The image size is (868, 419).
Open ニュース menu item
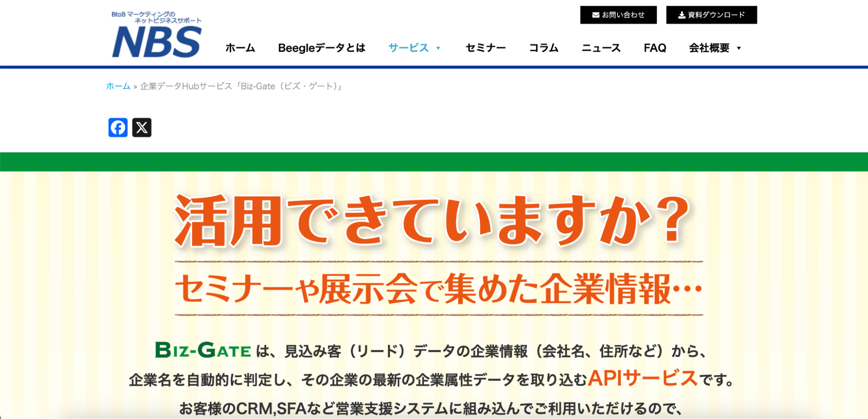point(601,48)
